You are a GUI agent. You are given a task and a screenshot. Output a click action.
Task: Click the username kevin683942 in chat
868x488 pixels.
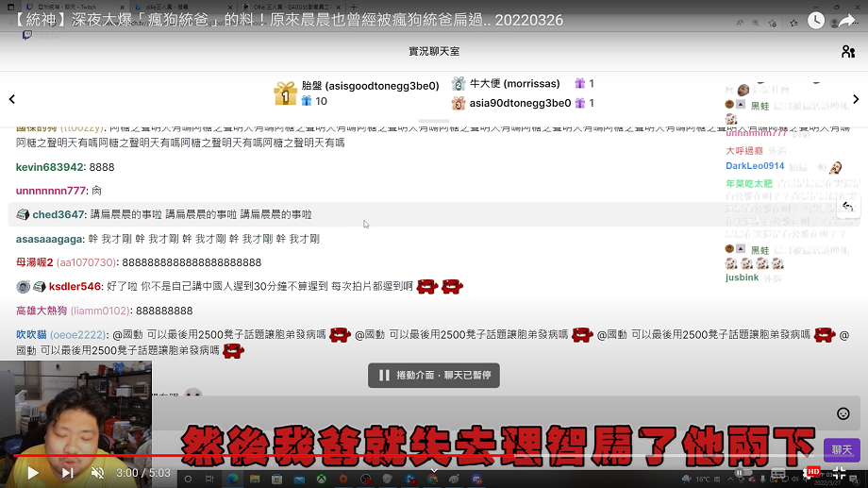49,167
